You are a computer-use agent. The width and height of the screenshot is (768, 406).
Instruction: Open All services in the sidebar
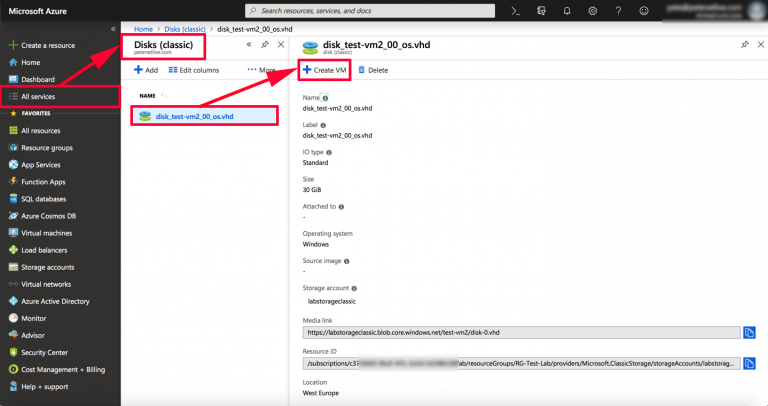[x=60, y=96]
